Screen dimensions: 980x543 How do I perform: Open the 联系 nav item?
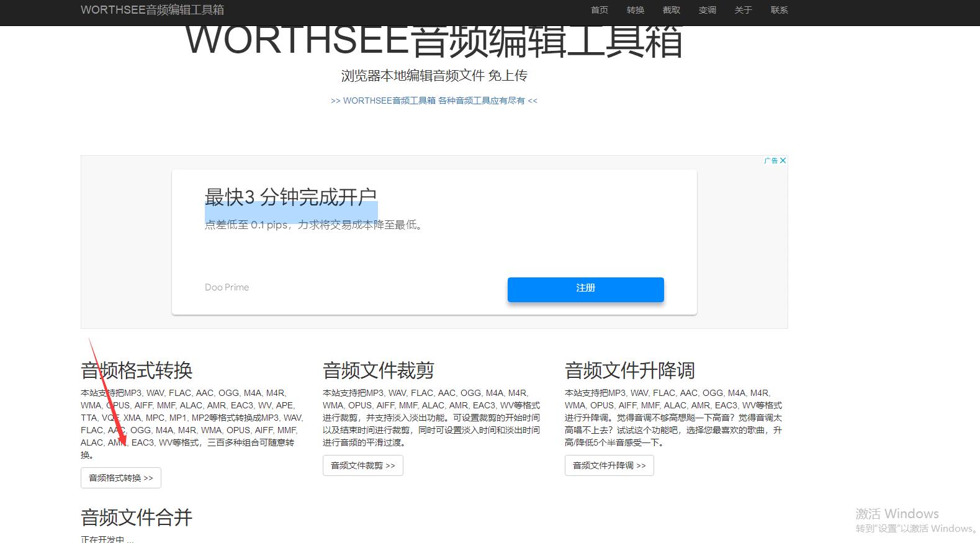(x=780, y=10)
